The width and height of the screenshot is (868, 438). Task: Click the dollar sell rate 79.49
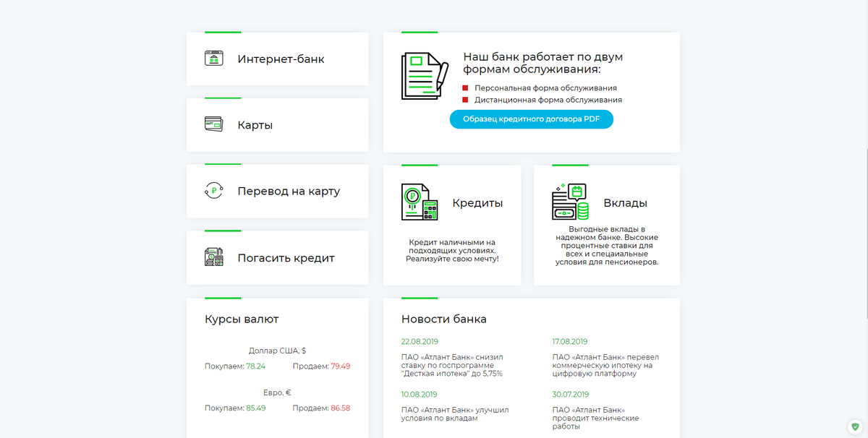click(341, 366)
